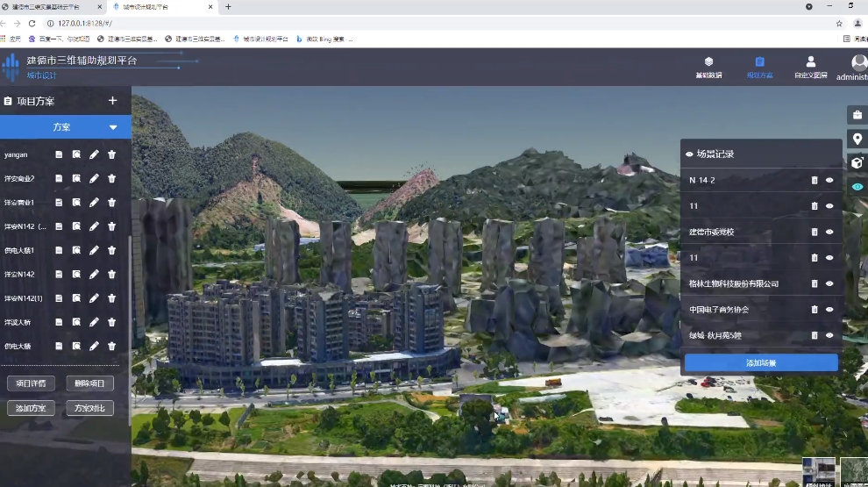Click the 添加方案 button
This screenshot has width=868, height=487.
click(31, 408)
